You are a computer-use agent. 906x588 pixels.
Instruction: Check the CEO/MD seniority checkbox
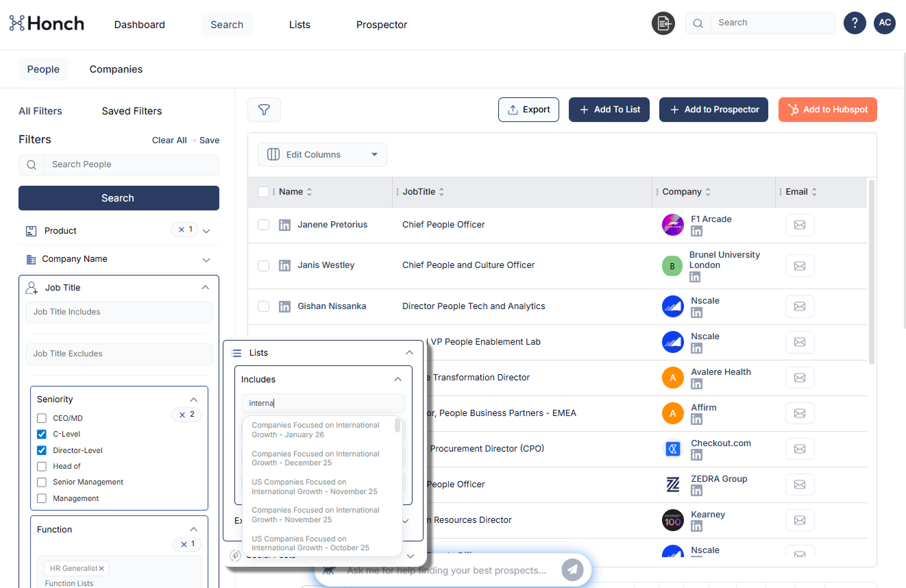pos(42,418)
